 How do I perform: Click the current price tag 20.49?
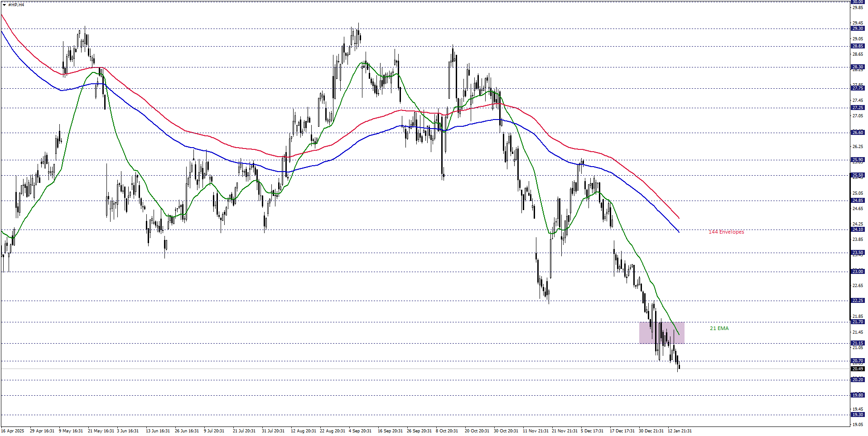click(x=857, y=369)
